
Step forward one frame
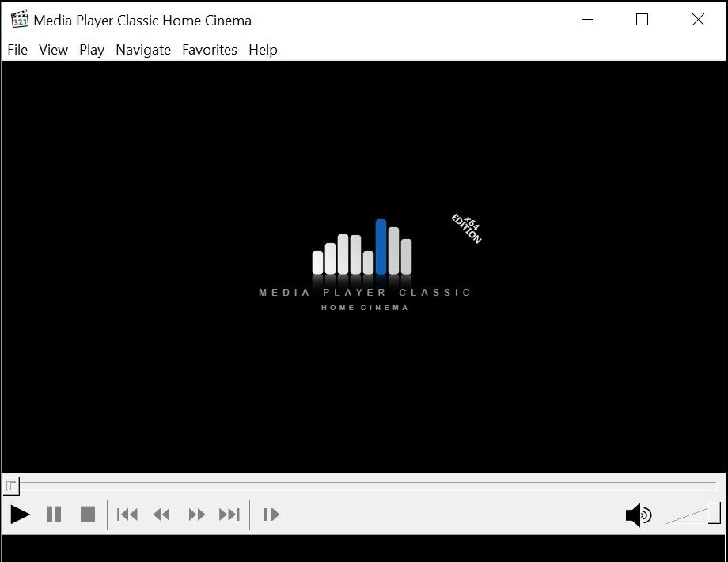pos(271,515)
